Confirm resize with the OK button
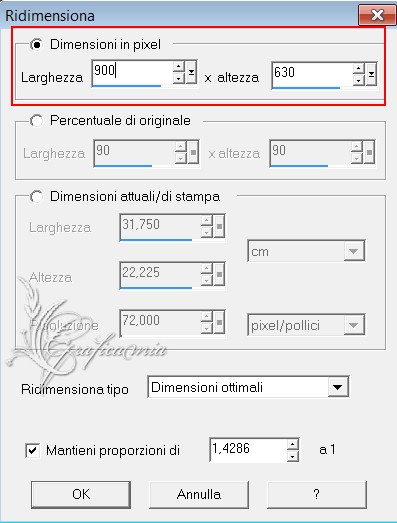The width and height of the screenshot is (397, 523). pyautogui.click(x=81, y=494)
